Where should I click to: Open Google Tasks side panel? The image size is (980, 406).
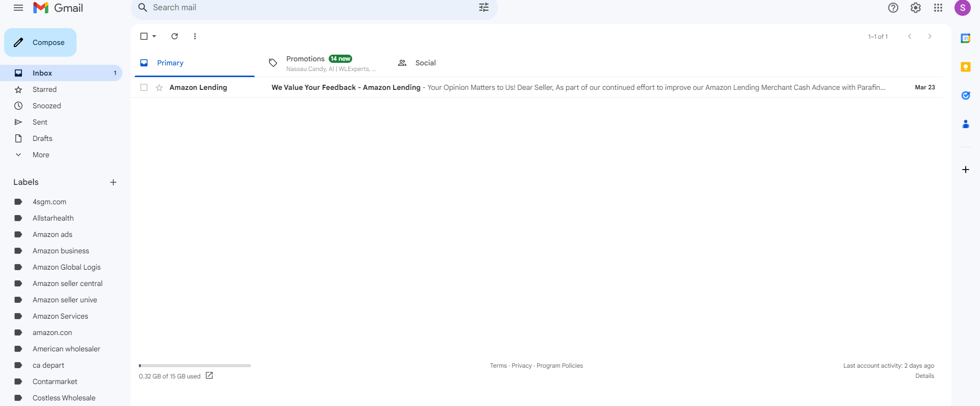[x=966, y=95]
